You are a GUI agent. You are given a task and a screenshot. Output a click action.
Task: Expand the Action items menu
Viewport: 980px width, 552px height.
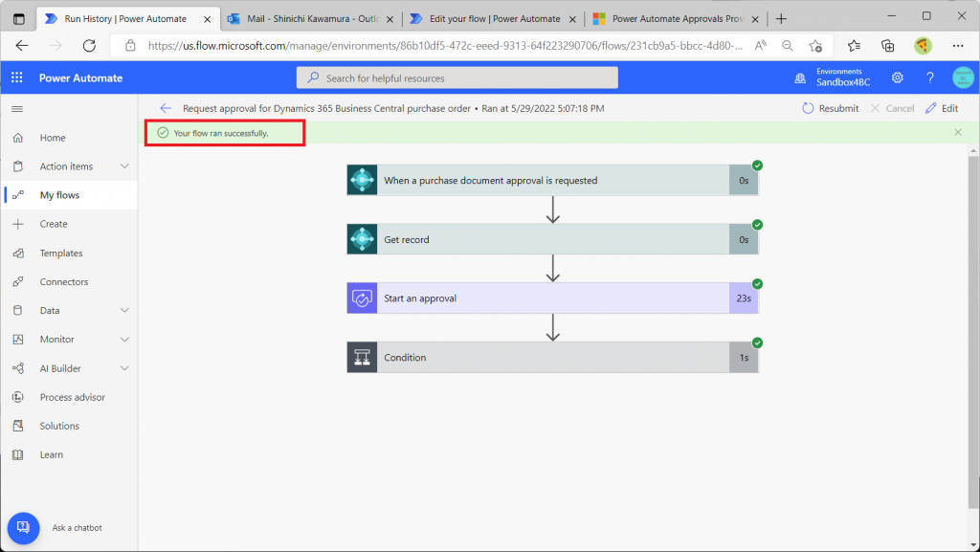[124, 166]
